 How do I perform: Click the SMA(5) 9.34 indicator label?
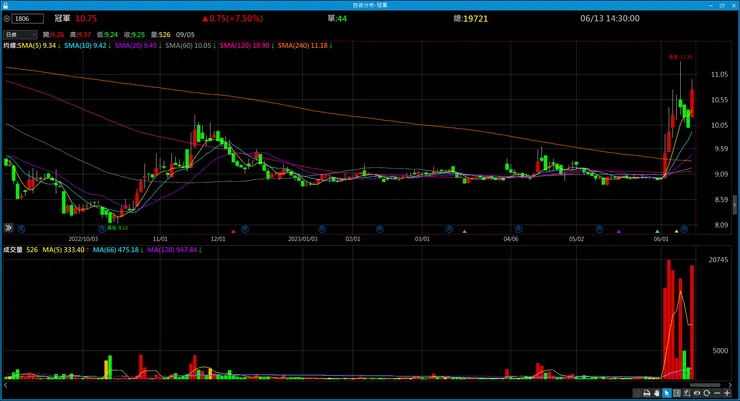tap(38, 46)
